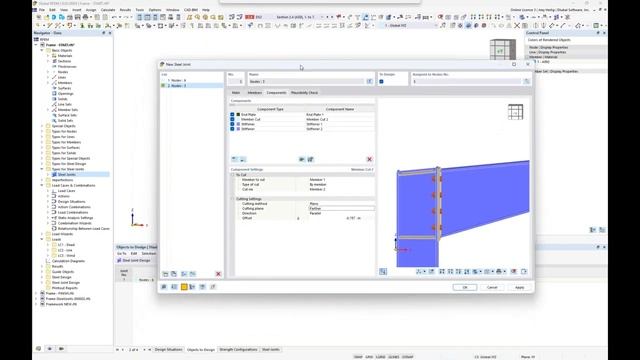This screenshot has width=640, height=360.
Task: Select Steel Joints item in Navigator tree
Action: (67, 174)
